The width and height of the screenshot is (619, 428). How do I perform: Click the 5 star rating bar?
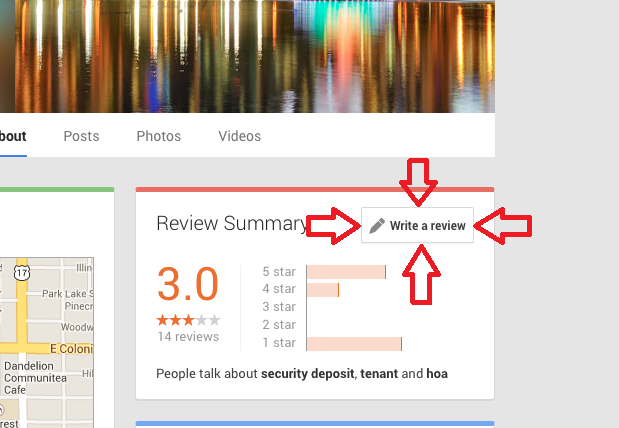tap(346, 272)
